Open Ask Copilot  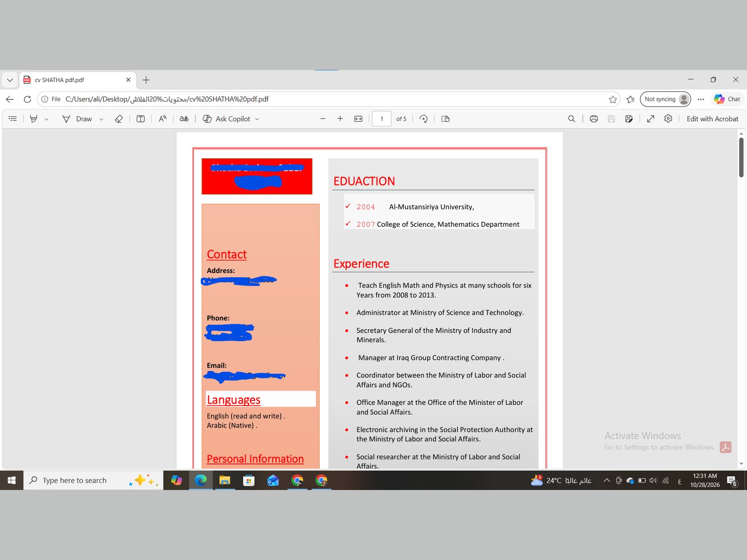(x=226, y=119)
